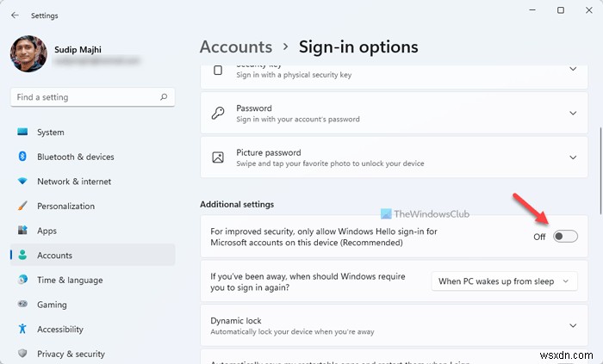Open Sudip Majhi profile picture
603x364 pixels.
(x=28, y=53)
